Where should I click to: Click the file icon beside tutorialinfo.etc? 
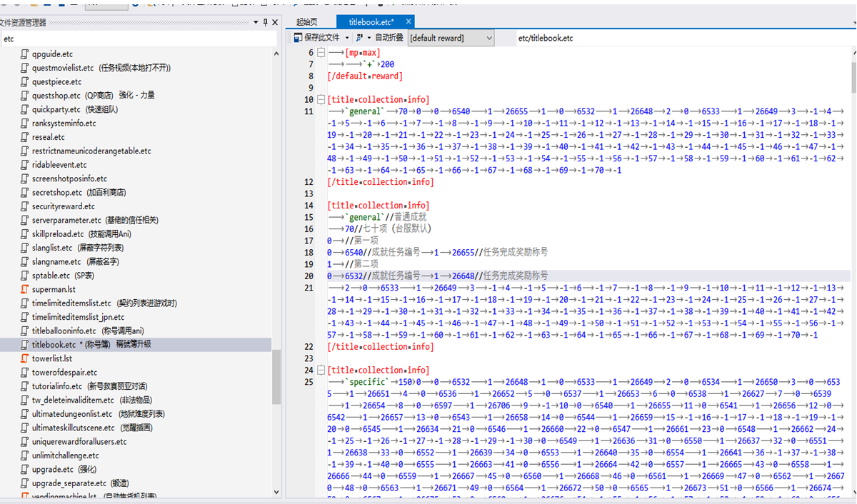click(x=24, y=386)
